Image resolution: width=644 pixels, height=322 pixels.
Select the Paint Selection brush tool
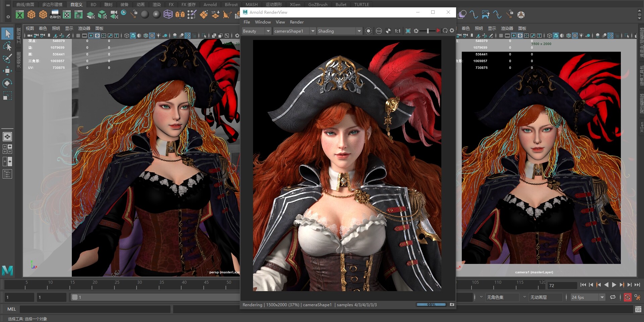pyautogui.click(x=7, y=58)
